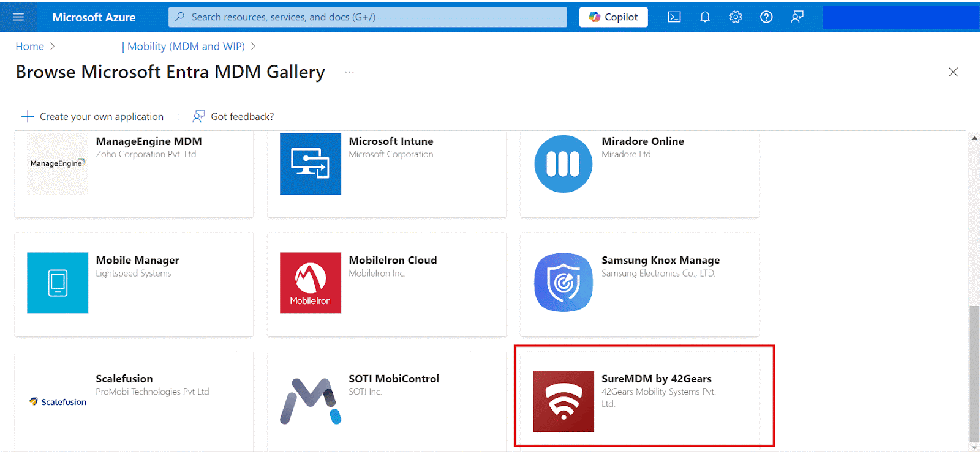Click Microsoft Corporation publisher text
The image size is (980, 454).
[391, 154]
